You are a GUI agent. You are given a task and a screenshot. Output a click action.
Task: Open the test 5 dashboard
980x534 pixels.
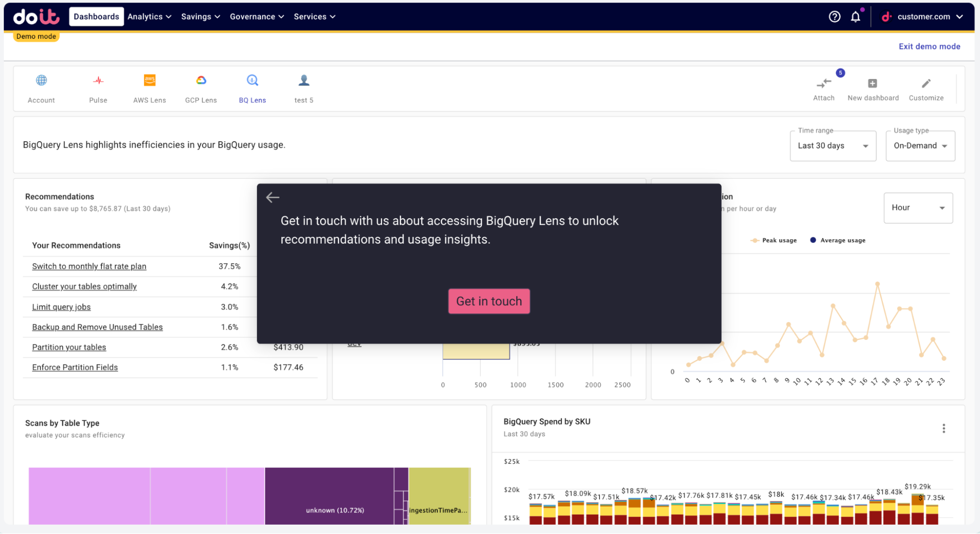(x=303, y=88)
